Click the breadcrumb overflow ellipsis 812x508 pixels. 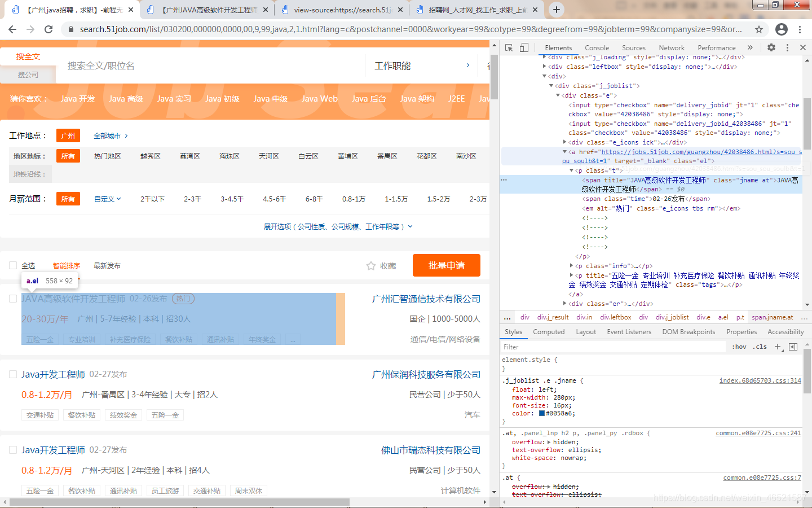[x=507, y=317]
